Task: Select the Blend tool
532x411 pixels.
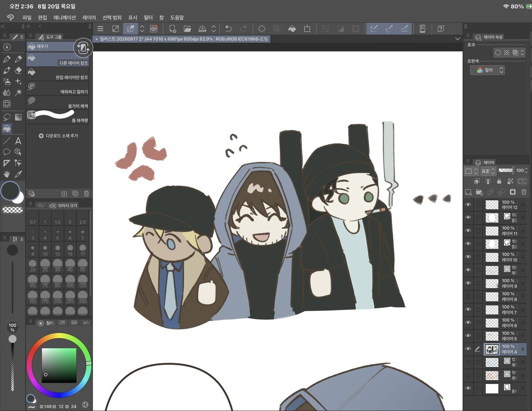Action: (7, 93)
